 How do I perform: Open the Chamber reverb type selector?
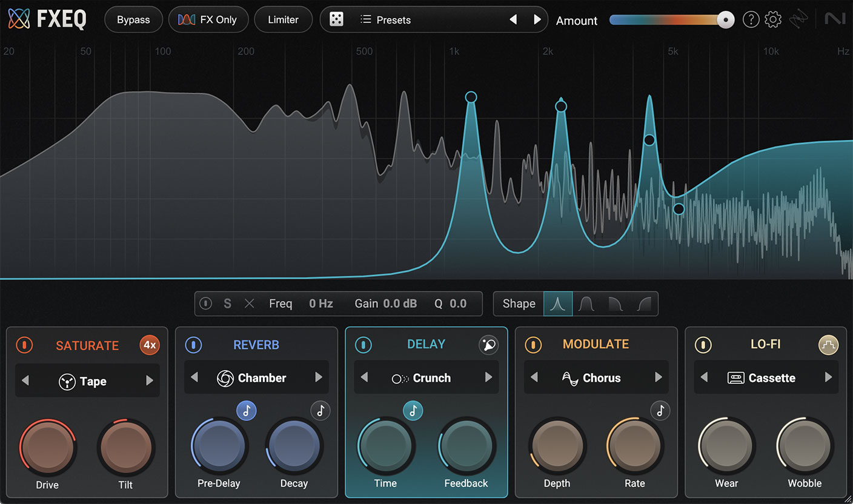point(257,377)
